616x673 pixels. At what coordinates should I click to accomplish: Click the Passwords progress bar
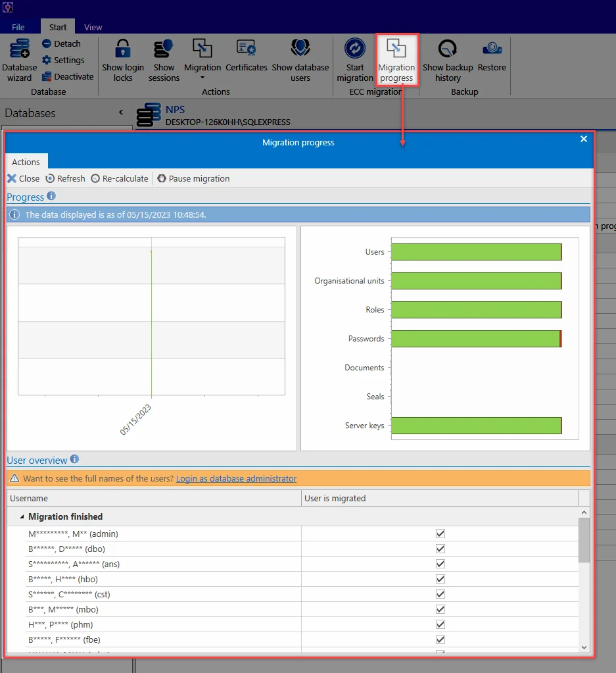(476, 339)
